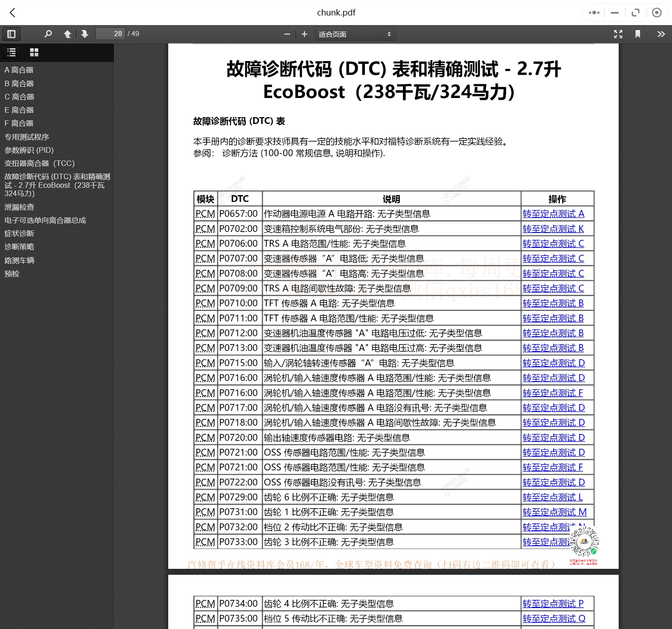
Task: Toggle the sidebar panel
Action: (11, 34)
